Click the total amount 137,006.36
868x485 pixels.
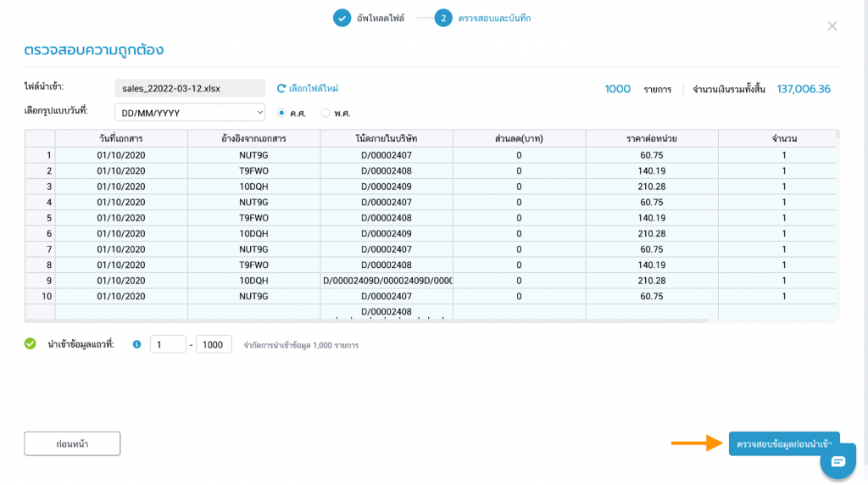804,88
